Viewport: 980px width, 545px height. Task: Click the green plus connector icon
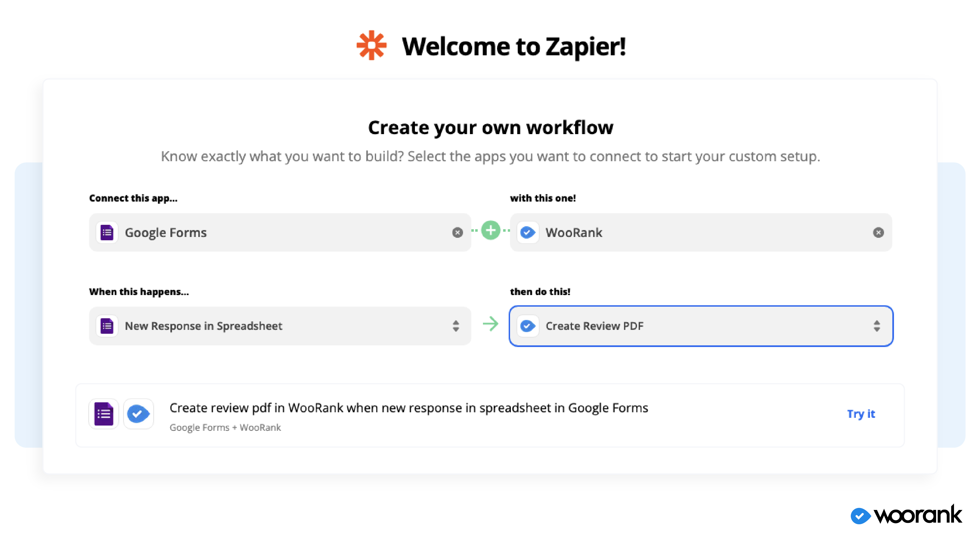pos(490,230)
